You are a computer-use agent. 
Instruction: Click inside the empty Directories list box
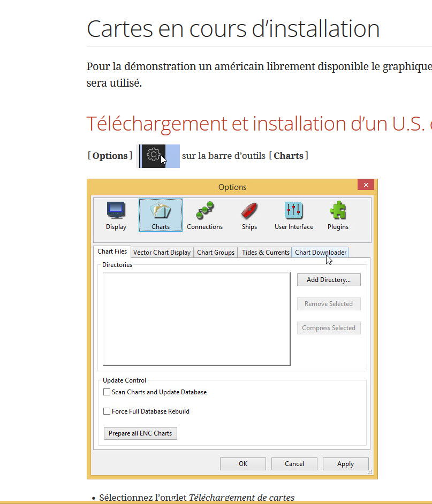(x=196, y=319)
